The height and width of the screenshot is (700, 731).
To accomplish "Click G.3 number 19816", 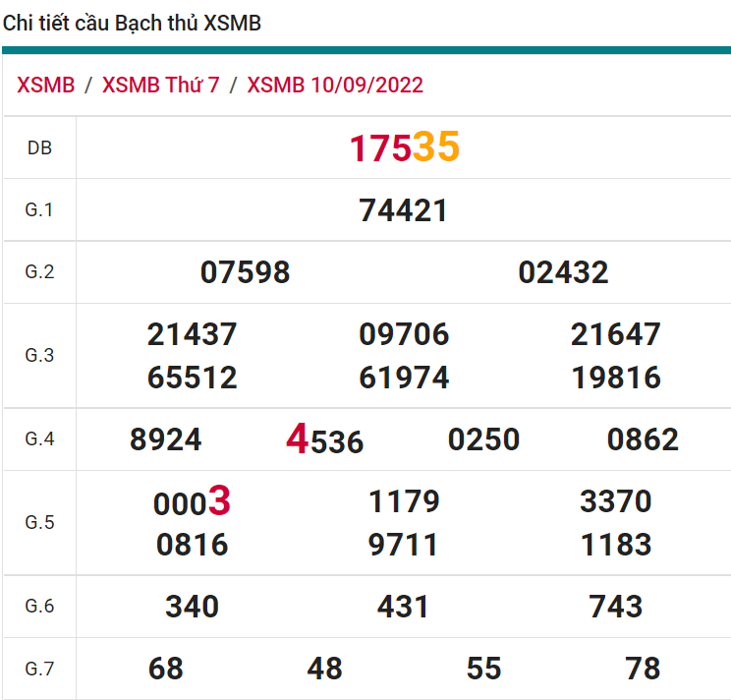I will pyautogui.click(x=616, y=378).
